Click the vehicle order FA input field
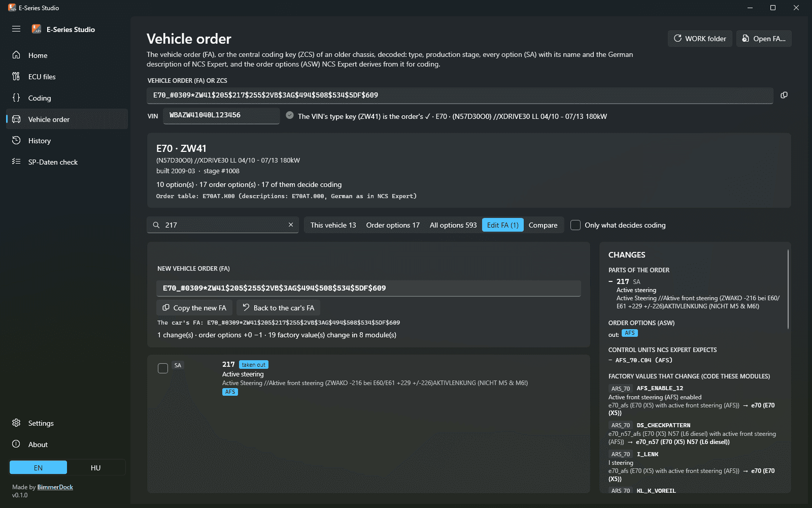The width and height of the screenshot is (812, 508). coord(460,96)
